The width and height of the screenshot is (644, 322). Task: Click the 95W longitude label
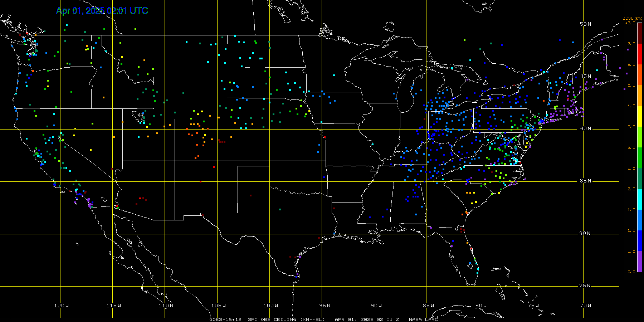pyautogui.click(x=325, y=306)
